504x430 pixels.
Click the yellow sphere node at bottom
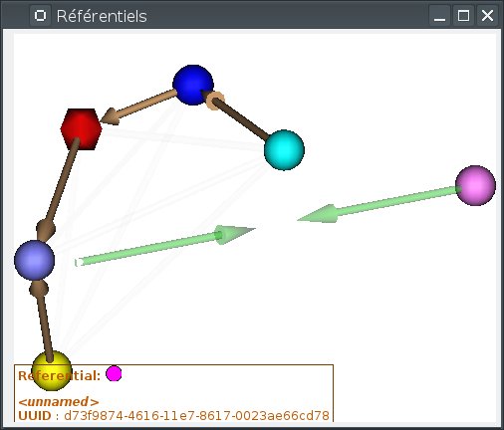tap(52, 371)
